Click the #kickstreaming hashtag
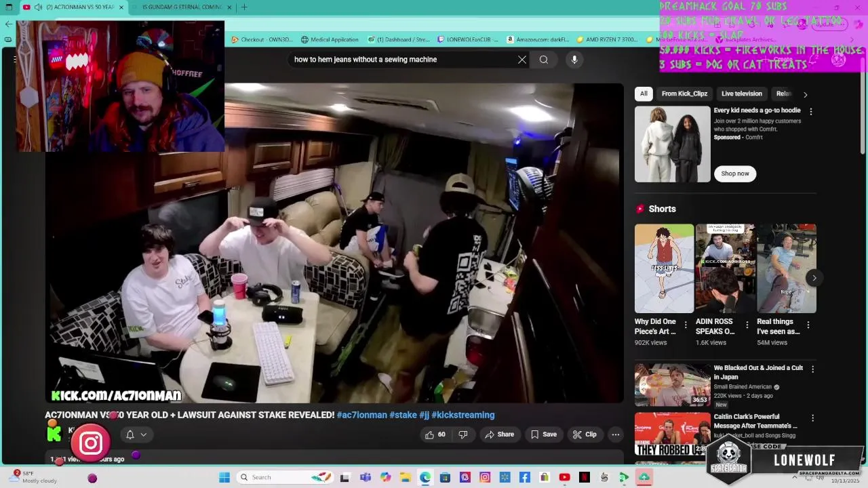 [463, 415]
